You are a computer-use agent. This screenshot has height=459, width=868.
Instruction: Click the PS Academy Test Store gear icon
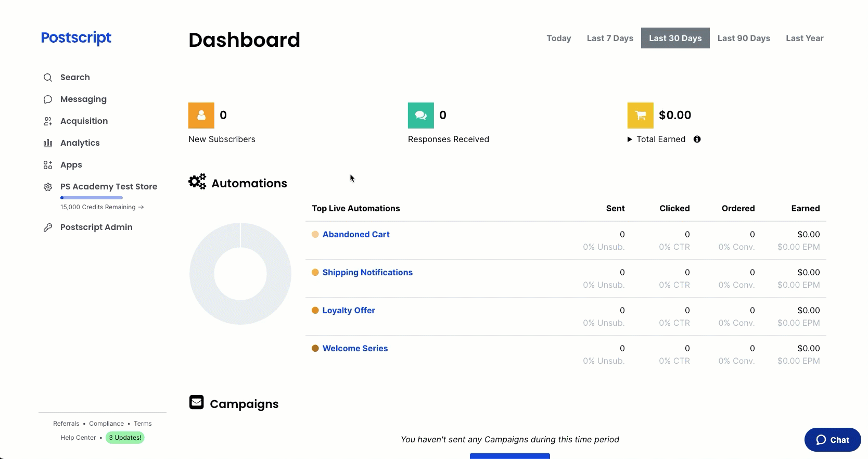pos(48,187)
